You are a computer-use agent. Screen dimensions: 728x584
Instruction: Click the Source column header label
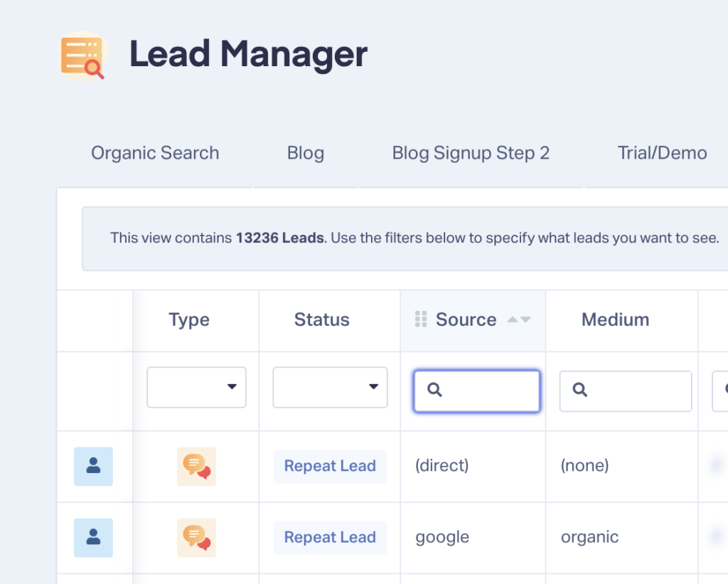pos(466,319)
